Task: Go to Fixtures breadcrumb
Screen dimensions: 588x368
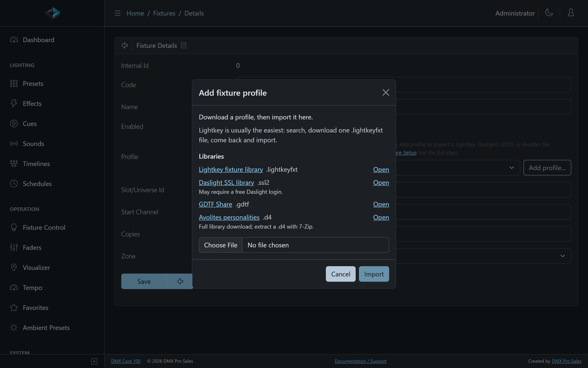Action: [164, 13]
